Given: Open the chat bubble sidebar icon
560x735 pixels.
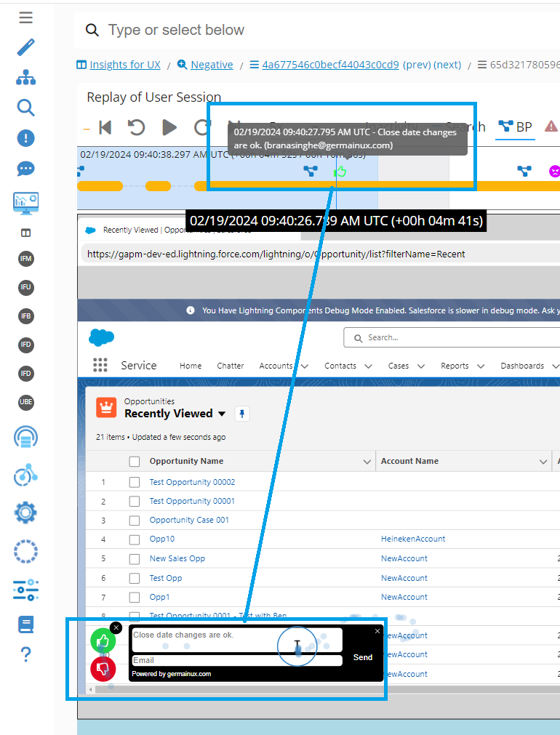Looking at the screenshot, I should point(25,169).
